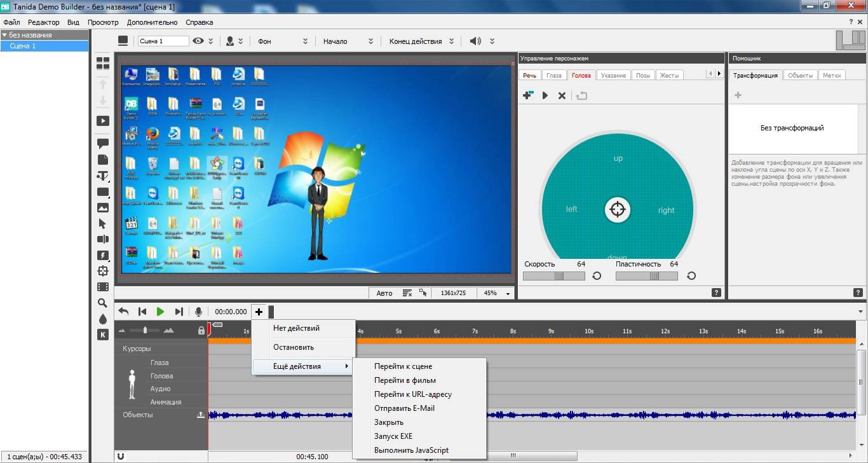868x463 pixels.
Task: Click the timeline zoom slider
Action: (x=146, y=330)
